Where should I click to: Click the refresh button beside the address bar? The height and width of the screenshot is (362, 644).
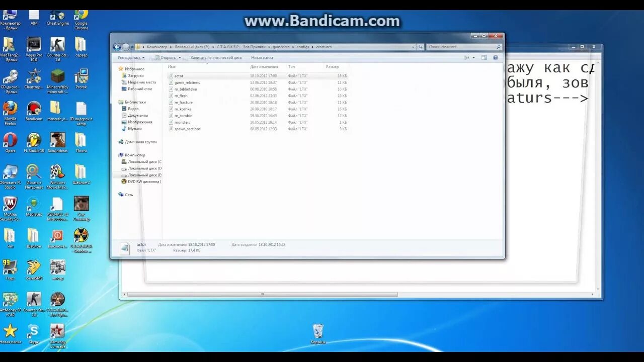(x=421, y=47)
